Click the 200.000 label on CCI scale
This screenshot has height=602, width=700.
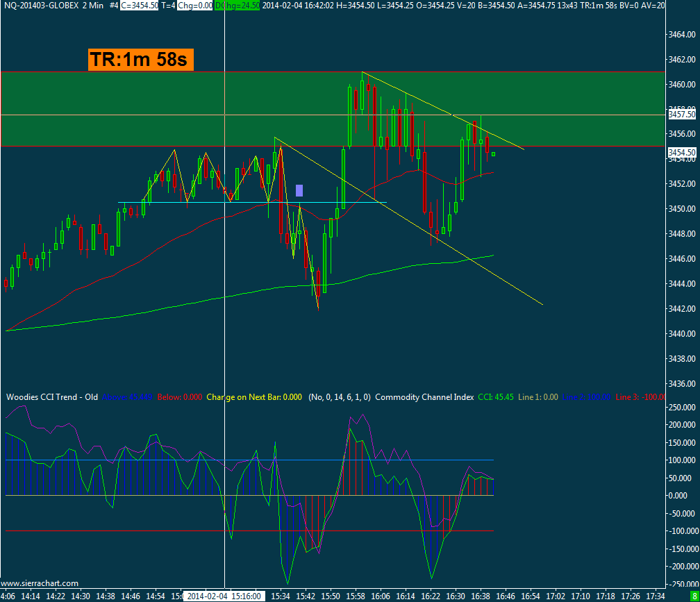click(683, 425)
